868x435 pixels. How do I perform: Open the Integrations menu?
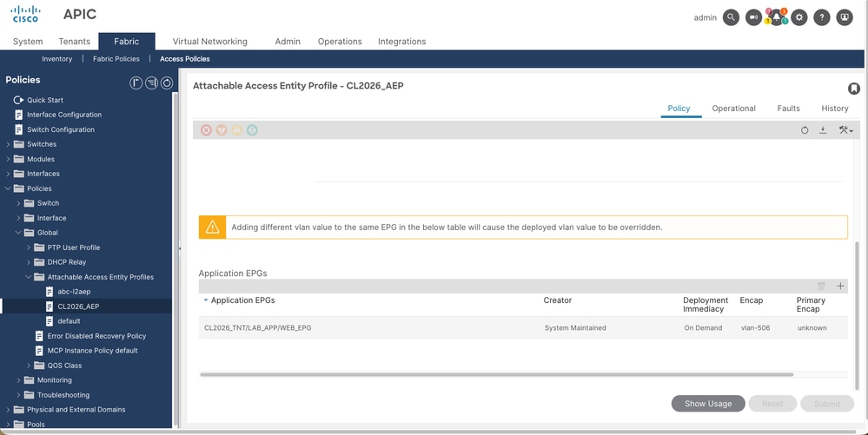[402, 42]
